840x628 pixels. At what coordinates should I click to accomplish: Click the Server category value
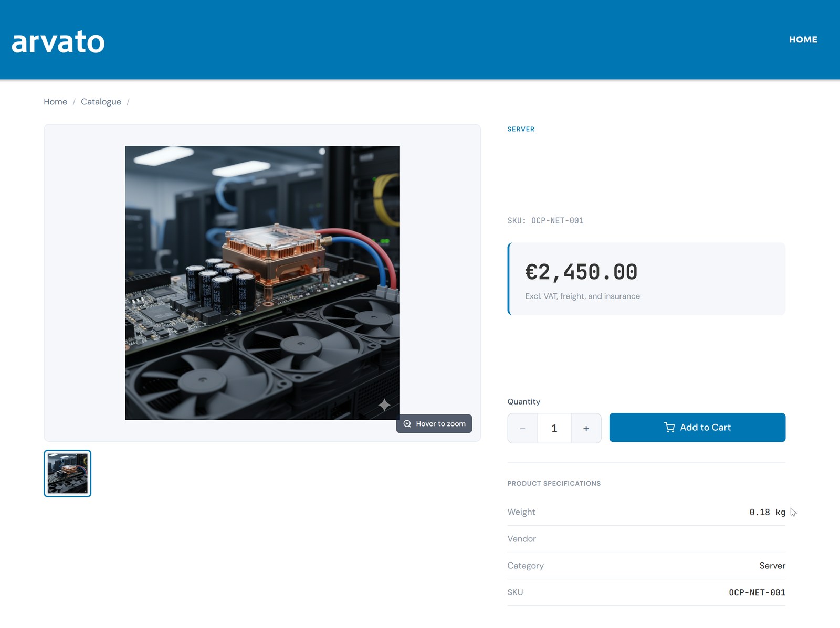pos(772,566)
